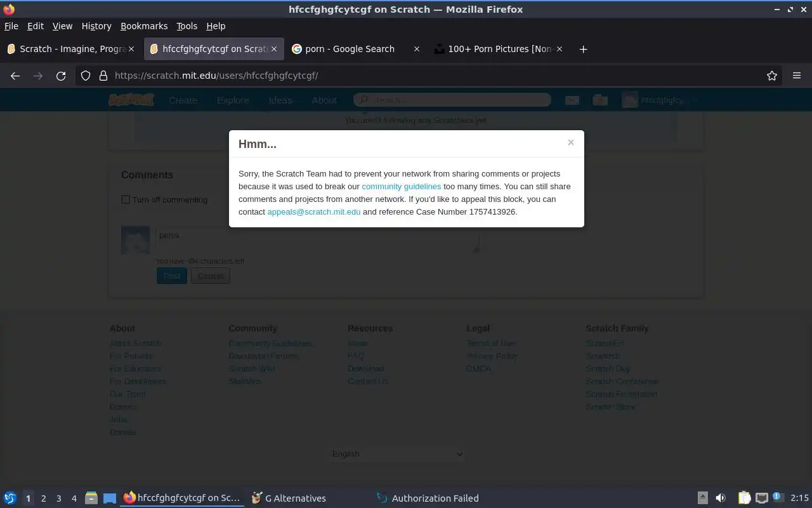Viewport: 812px width, 508px height.
Task: Bookmark this page with the star icon
Action: pyautogui.click(x=772, y=76)
